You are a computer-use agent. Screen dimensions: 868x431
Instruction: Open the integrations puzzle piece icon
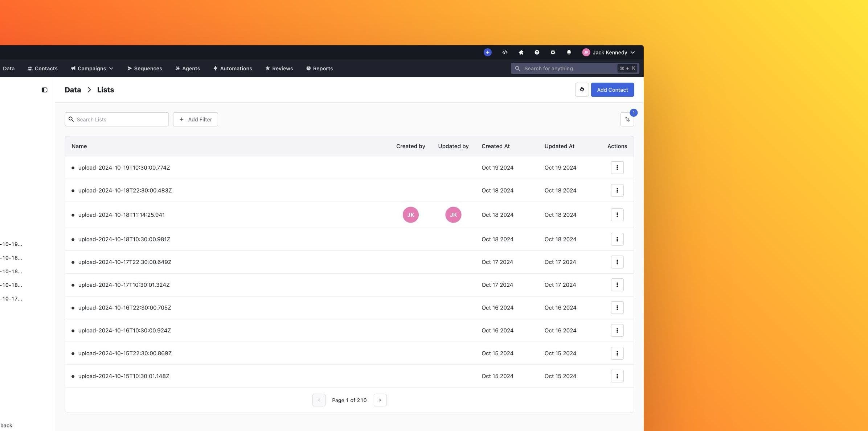point(521,52)
